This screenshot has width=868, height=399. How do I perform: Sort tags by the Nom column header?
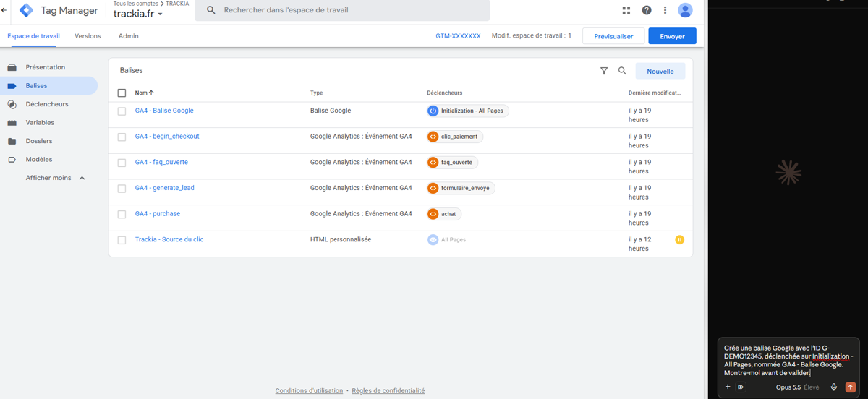pos(144,93)
